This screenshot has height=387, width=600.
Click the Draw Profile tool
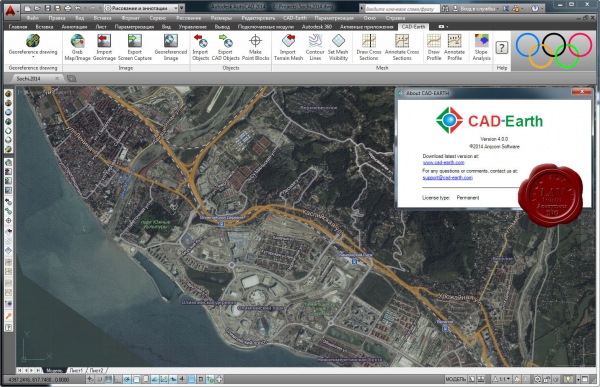(x=434, y=47)
